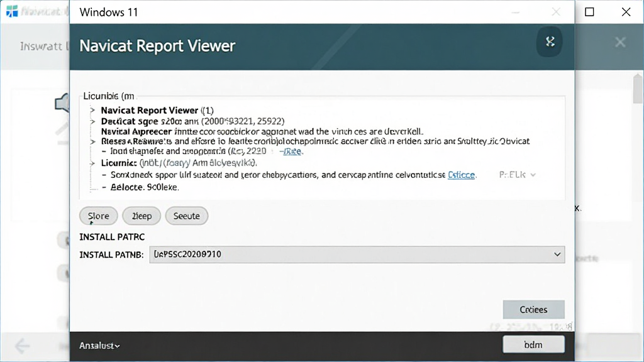Click the INSTALL PATRC heading
Viewport: 644px width, 362px height.
click(112, 237)
